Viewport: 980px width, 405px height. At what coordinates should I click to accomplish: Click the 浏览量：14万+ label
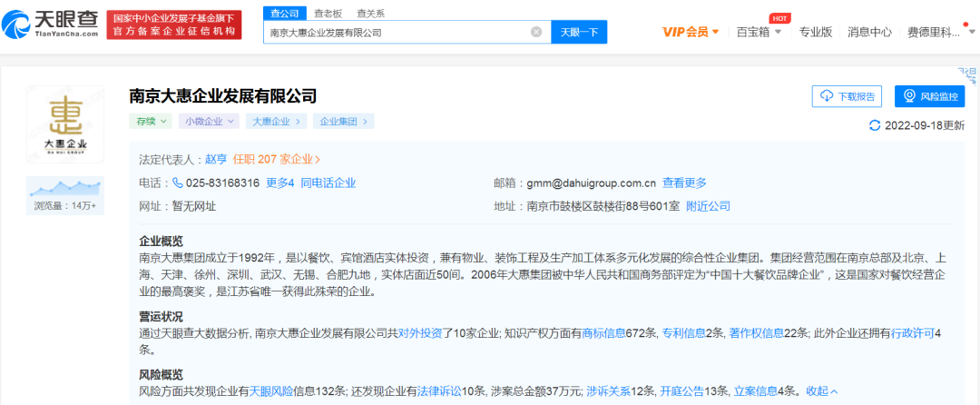[65, 205]
